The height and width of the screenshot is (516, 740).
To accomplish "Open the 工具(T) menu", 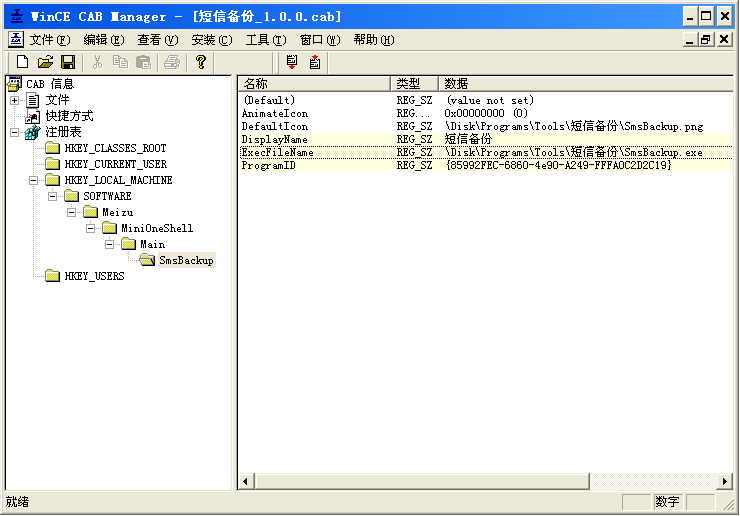I will [266, 40].
